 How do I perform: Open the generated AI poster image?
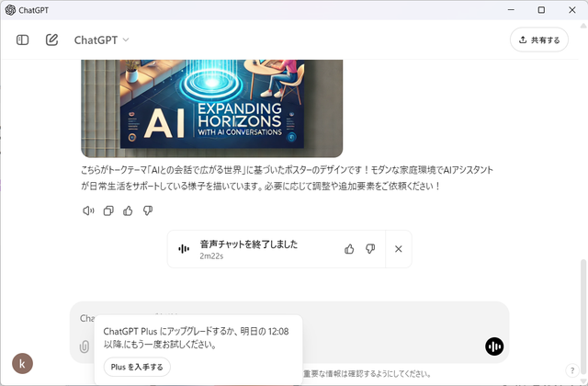(212, 108)
